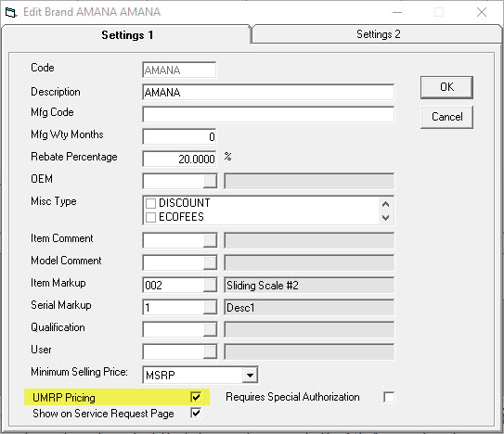Switch to the Settings 2 tab
This screenshot has height=434, width=504.
pyautogui.click(x=378, y=34)
